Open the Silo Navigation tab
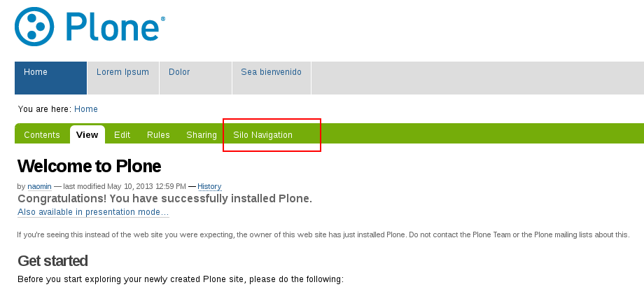The width and height of the screenshot is (644, 294). pyautogui.click(x=262, y=135)
